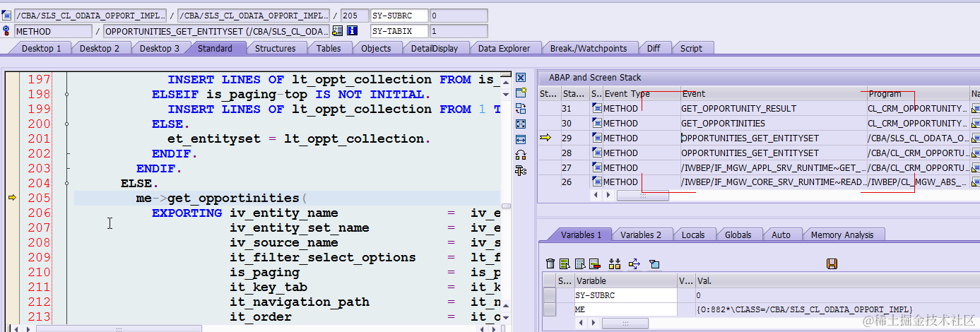The height and width of the screenshot is (332, 980).
Task: Click the Event column header in the stack table
Action: click(x=772, y=93)
